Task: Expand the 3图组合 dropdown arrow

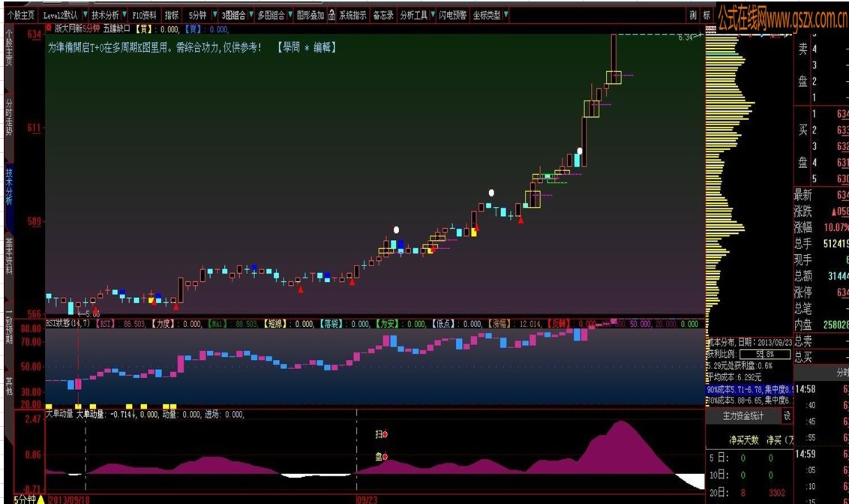Action: (x=251, y=15)
